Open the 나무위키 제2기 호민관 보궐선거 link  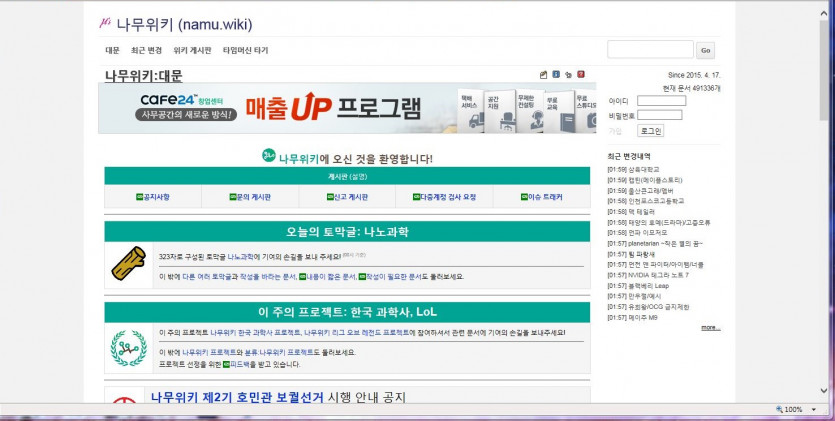pos(237,397)
